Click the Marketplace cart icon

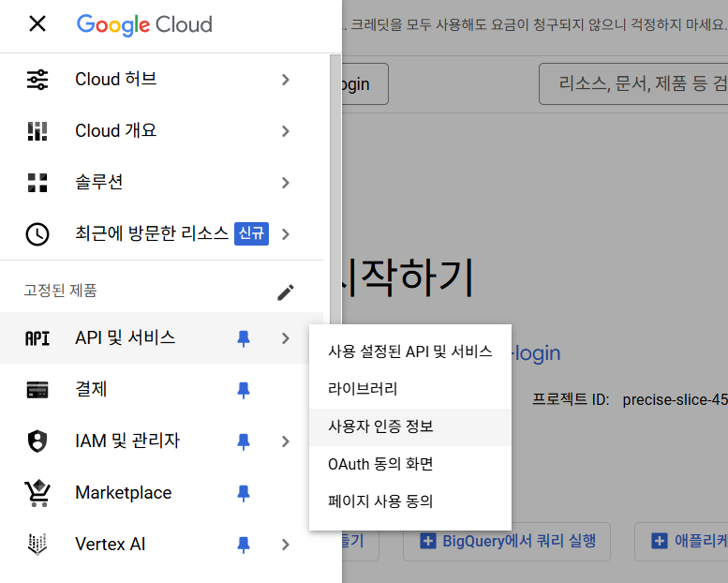point(37,493)
